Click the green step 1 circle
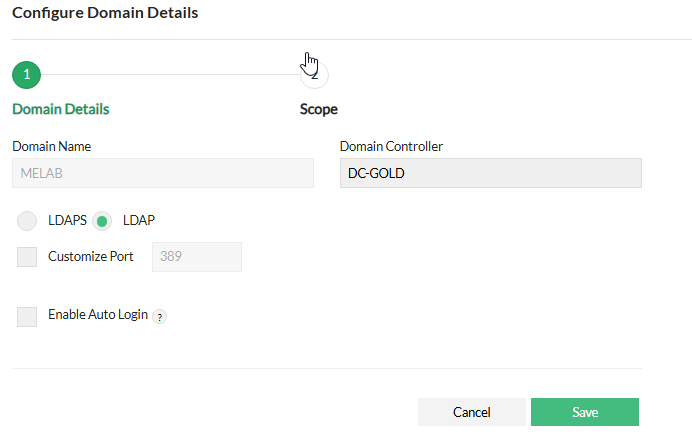The height and width of the screenshot is (442, 692). coord(26,74)
